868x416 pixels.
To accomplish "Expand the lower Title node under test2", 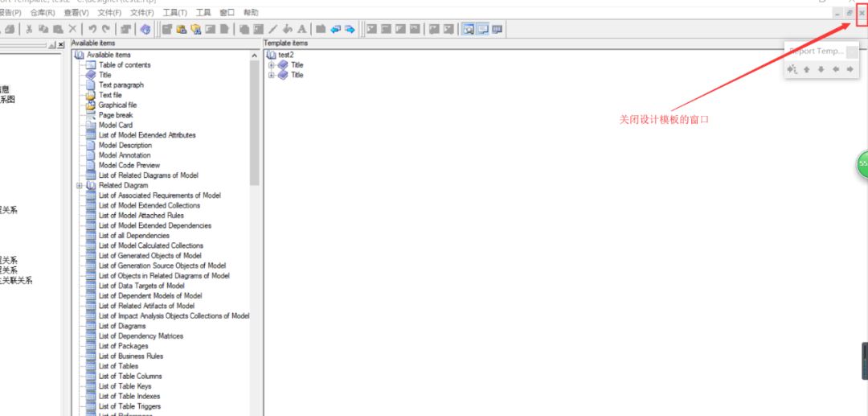I will [x=272, y=75].
